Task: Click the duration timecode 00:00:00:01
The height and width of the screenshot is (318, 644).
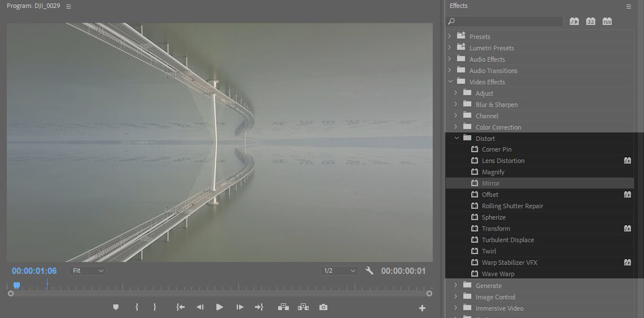Action: point(403,271)
